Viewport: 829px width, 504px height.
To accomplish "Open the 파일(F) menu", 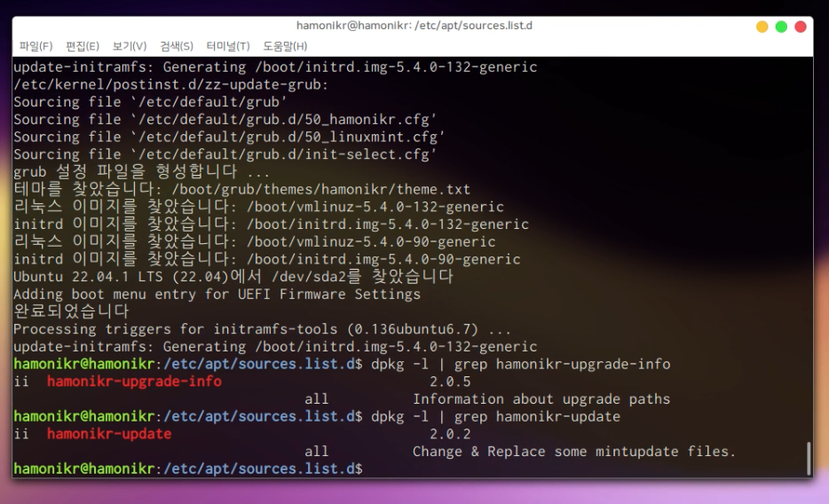I will (x=36, y=46).
